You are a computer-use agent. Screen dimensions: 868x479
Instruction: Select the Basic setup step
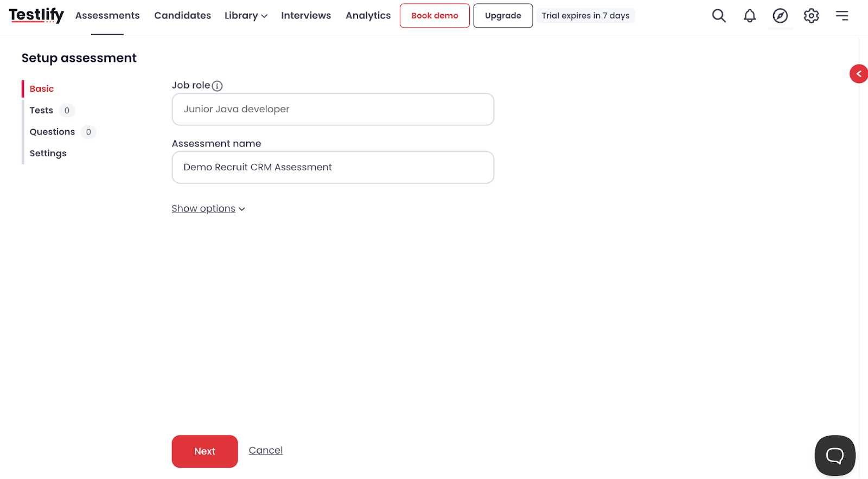[42, 89]
